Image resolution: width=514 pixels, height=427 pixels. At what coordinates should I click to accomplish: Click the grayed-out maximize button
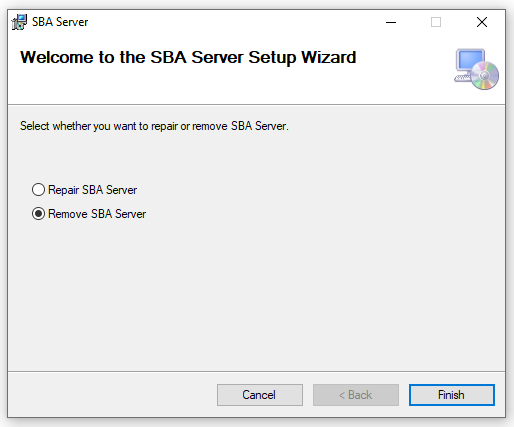tap(436, 22)
